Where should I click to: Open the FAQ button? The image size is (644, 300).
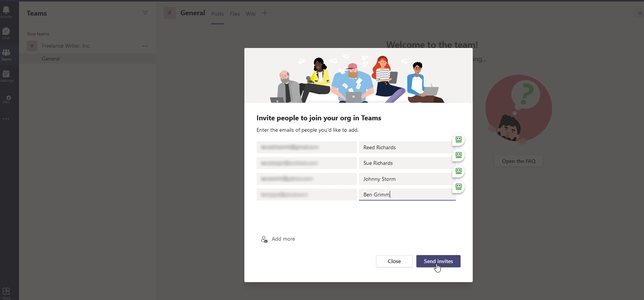pyautogui.click(x=519, y=161)
